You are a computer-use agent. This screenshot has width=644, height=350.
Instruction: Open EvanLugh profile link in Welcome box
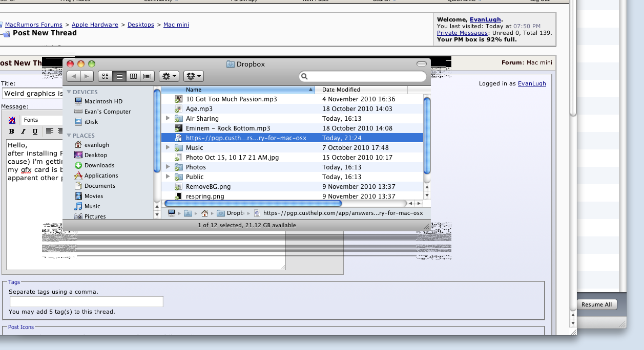[x=485, y=19]
